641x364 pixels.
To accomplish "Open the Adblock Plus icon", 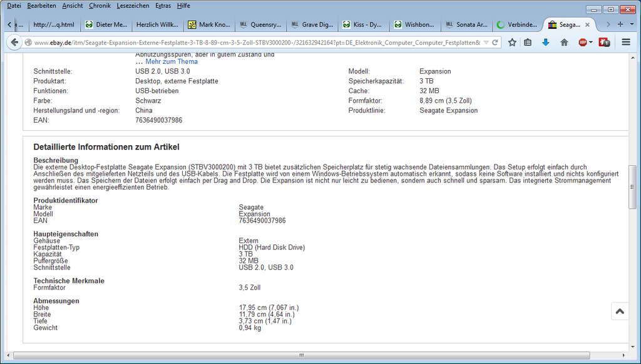I will 582,43.
